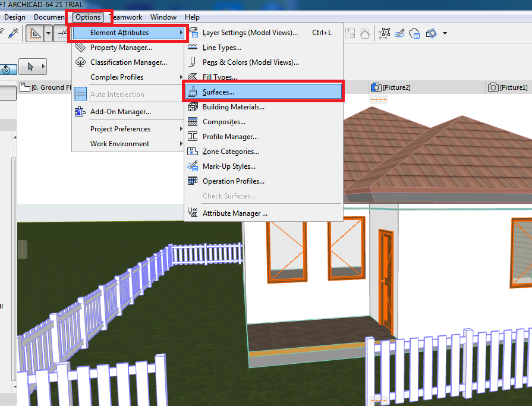Select the Arrow selection tool
This screenshot has width=532, height=406.
tap(31, 67)
